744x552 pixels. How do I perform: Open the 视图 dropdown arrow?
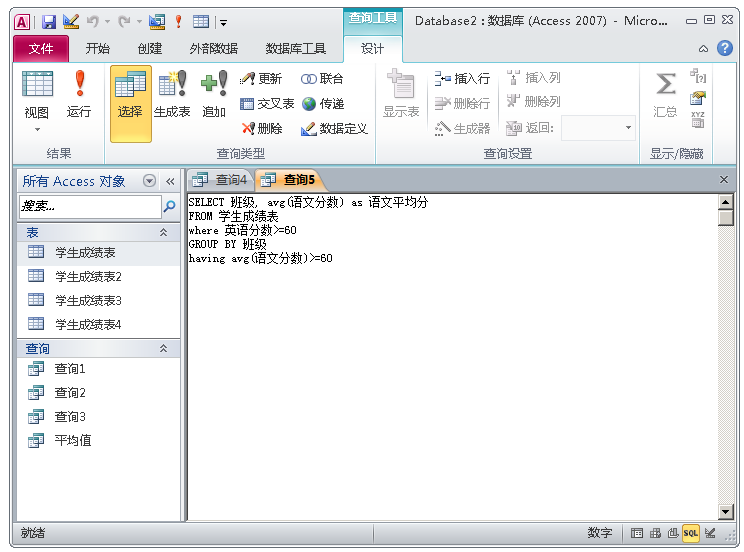37,130
